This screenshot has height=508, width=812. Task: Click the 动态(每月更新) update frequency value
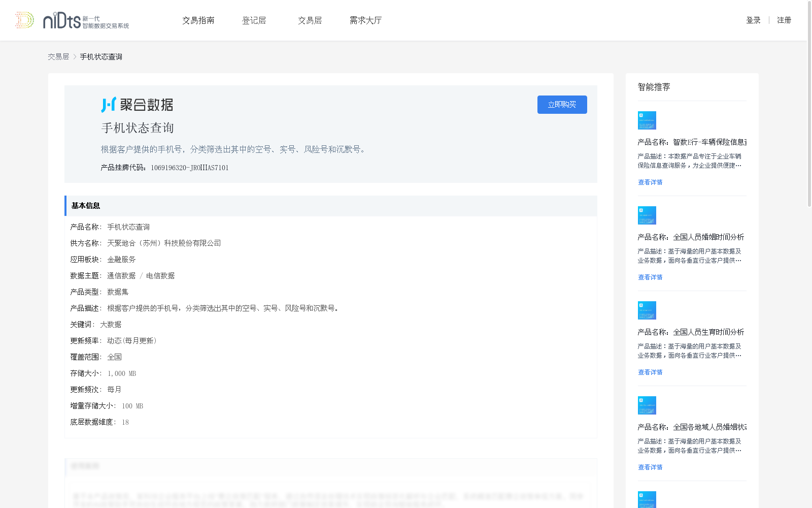(132, 341)
